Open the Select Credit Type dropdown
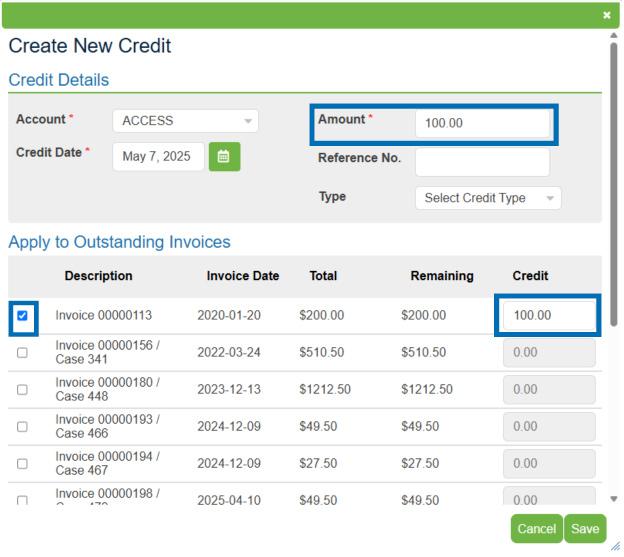 point(487,198)
